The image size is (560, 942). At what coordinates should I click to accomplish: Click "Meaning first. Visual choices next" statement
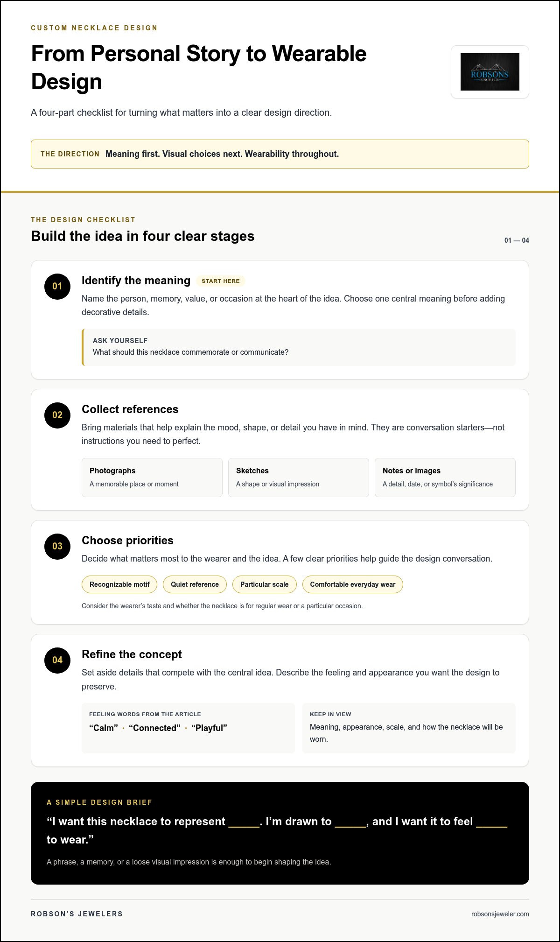(222, 154)
